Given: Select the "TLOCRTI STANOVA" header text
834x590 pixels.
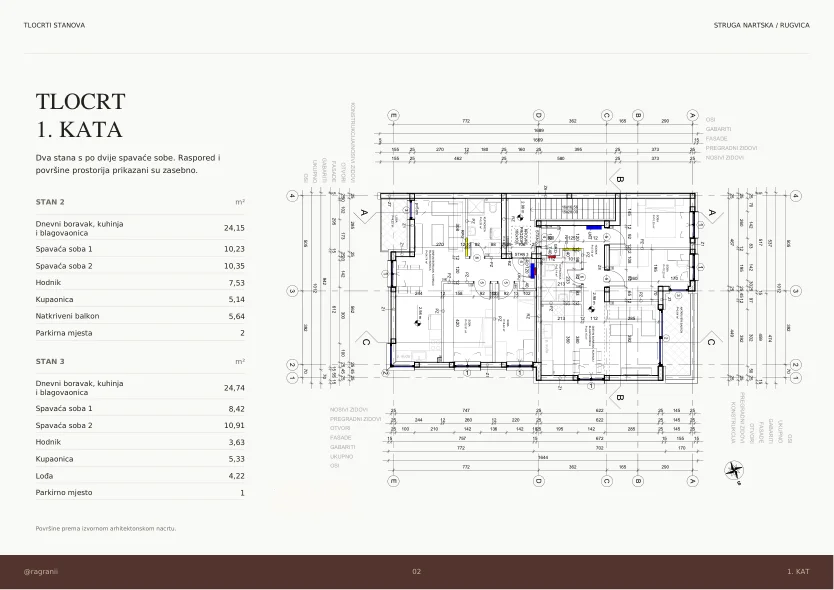Looking at the screenshot, I should tap(54, 25).
